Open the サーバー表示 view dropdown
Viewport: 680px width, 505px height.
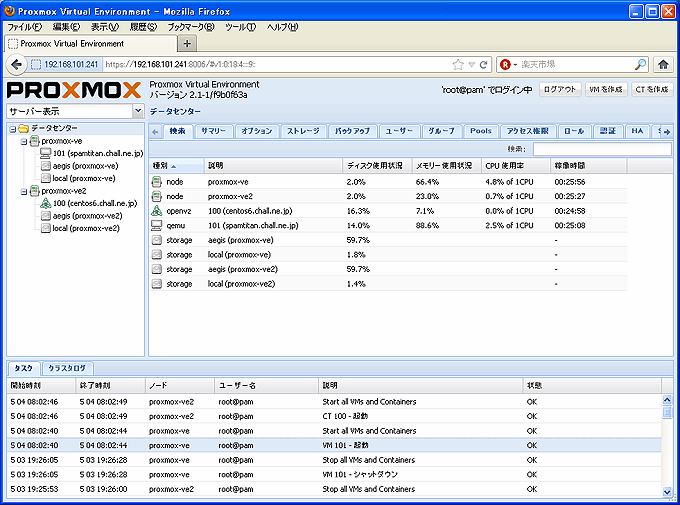tap(138, 111)
